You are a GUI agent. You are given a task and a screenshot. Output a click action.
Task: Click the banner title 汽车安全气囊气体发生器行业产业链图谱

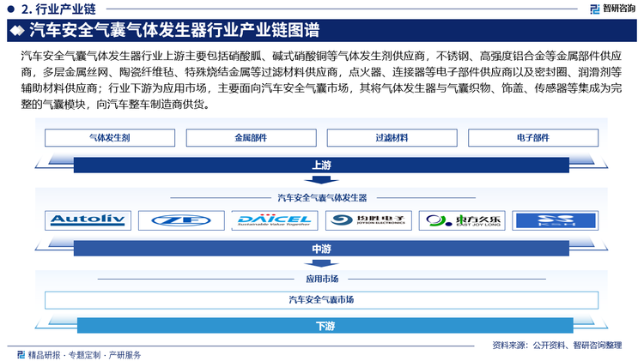[x=174, y=30]
